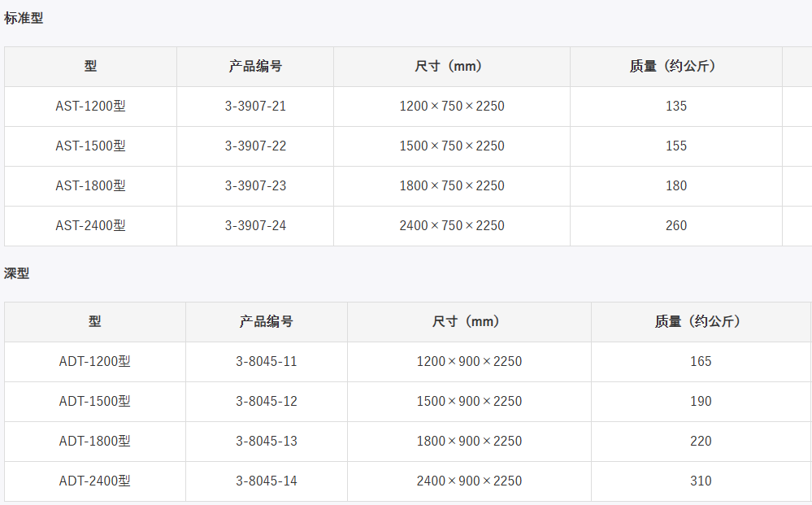Select the AST-1500型 model cell

90,146
